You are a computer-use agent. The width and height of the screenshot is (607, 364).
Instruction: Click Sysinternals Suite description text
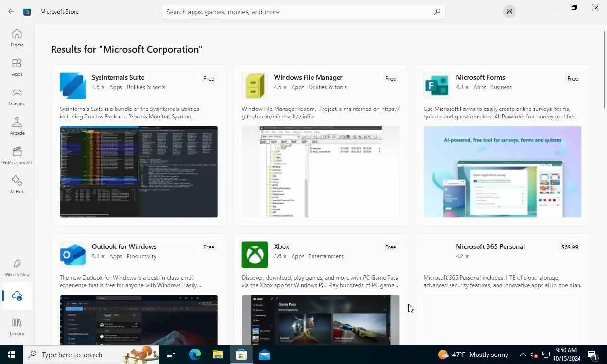point(129,113)
